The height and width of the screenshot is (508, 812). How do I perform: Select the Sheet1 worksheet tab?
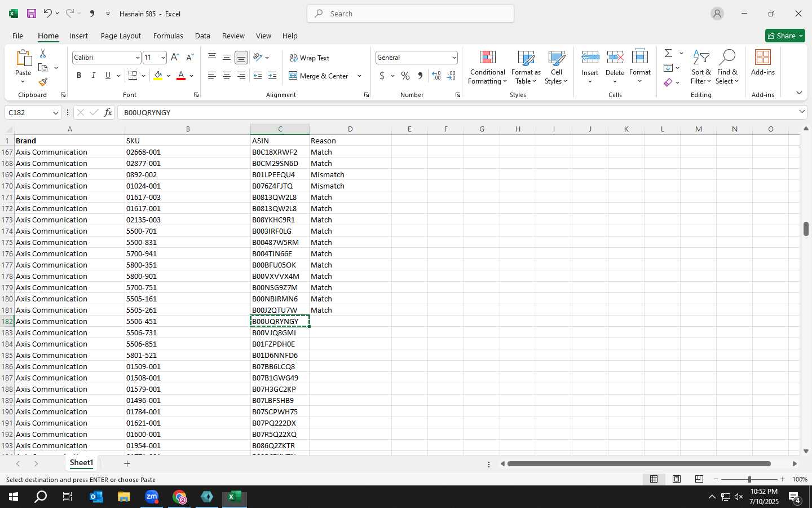(x=81, y=463)
